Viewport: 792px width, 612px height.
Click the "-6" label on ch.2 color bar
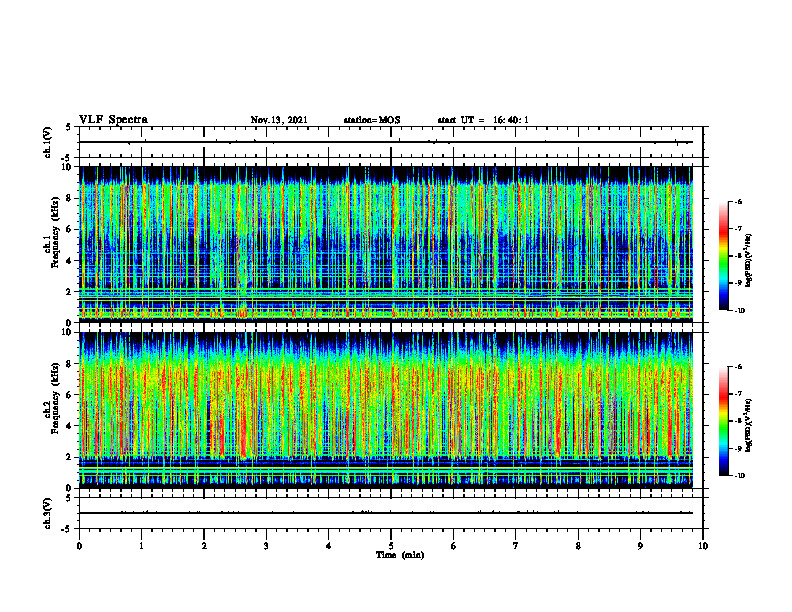737,367
